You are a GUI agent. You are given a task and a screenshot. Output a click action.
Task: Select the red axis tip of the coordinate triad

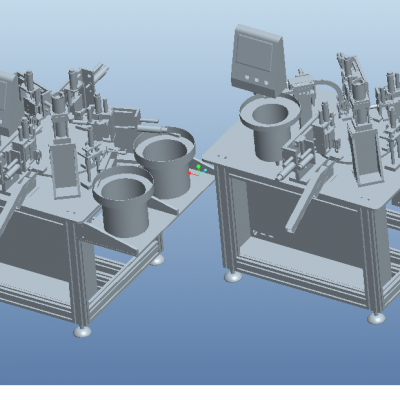[x=190, y=173]
